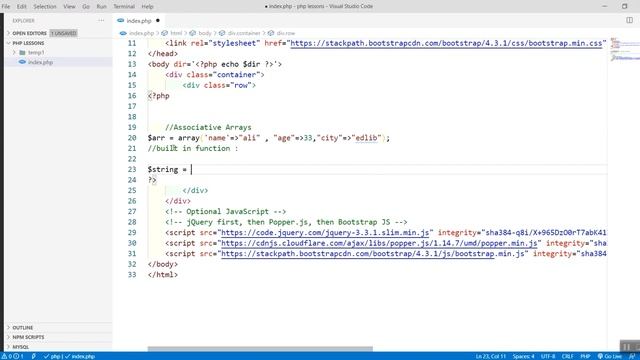Screen dimensions: 640x360
Task: Open the Edit menu
Action: pyautogui.click(x=22, y=7)
